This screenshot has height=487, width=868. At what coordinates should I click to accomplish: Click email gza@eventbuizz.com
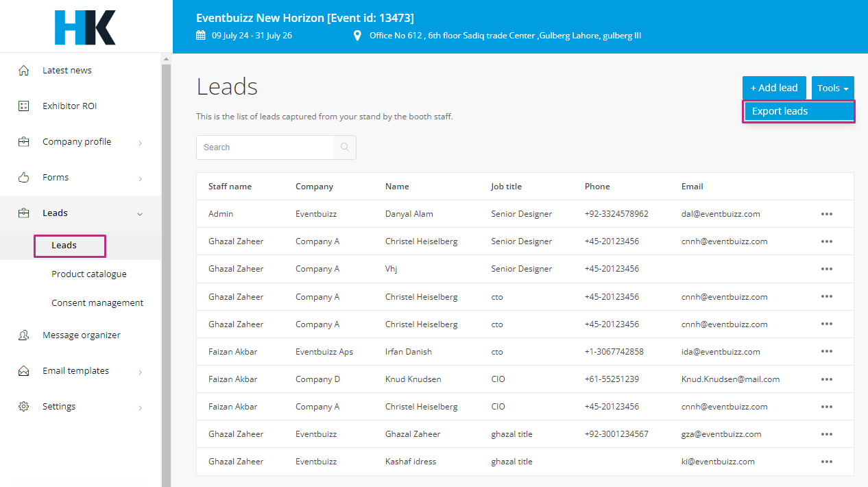coord(721,434)
